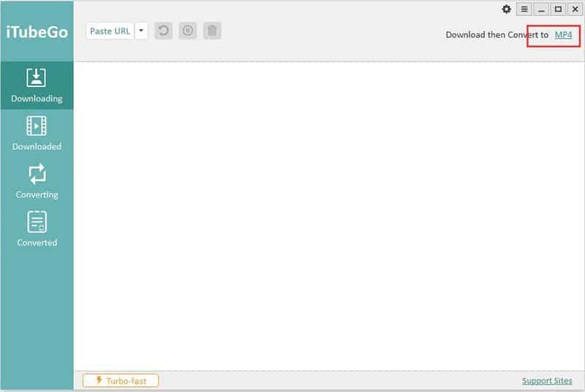Open the hamburger menu icon

point(524,9)
